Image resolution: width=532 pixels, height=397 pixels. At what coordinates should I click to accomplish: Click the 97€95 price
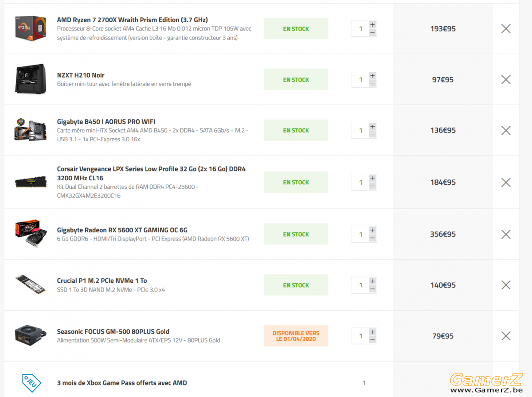(443, 80)
